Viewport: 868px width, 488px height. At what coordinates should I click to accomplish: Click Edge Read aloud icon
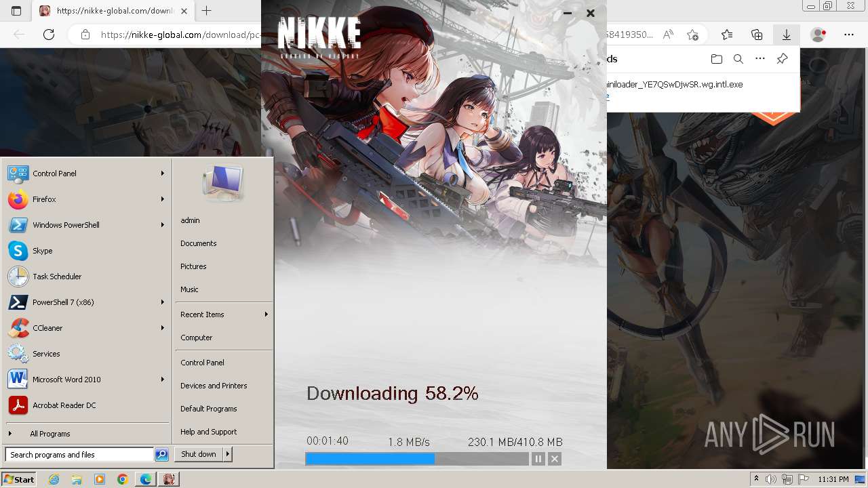click(669, 35)
